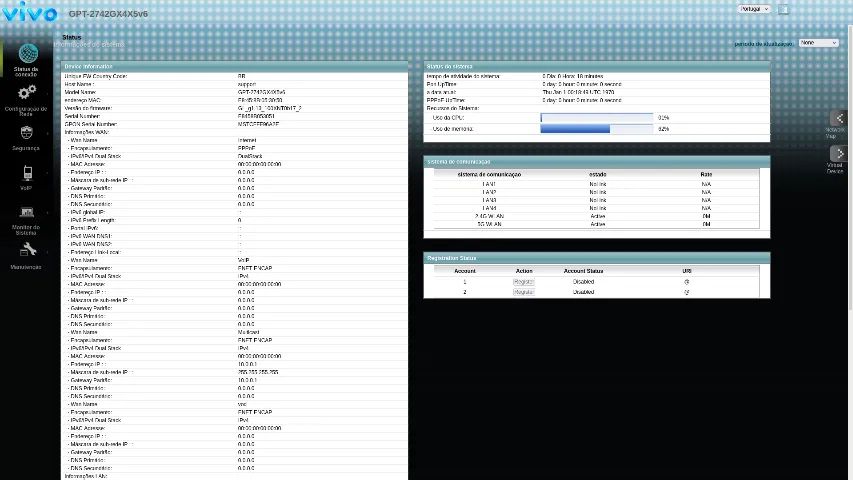Click Register button for account 2
Viewport: 853px width, 480px height.
tap(523, 292)
